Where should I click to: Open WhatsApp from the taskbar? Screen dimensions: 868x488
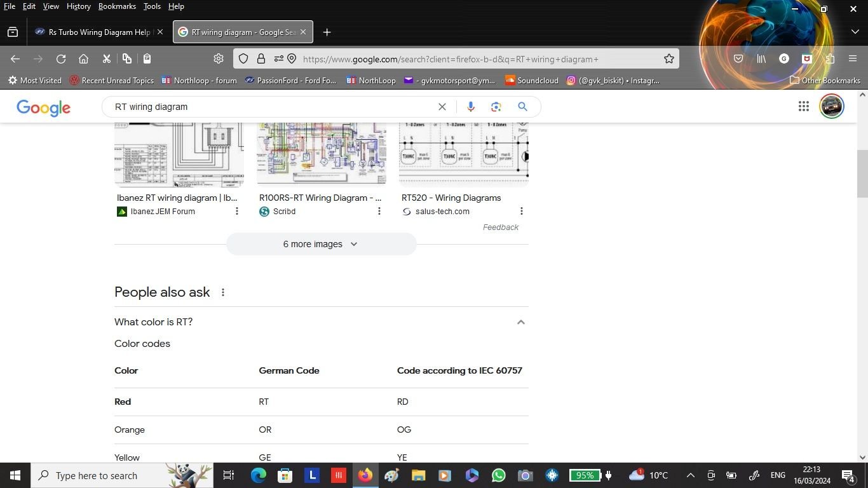498,475
